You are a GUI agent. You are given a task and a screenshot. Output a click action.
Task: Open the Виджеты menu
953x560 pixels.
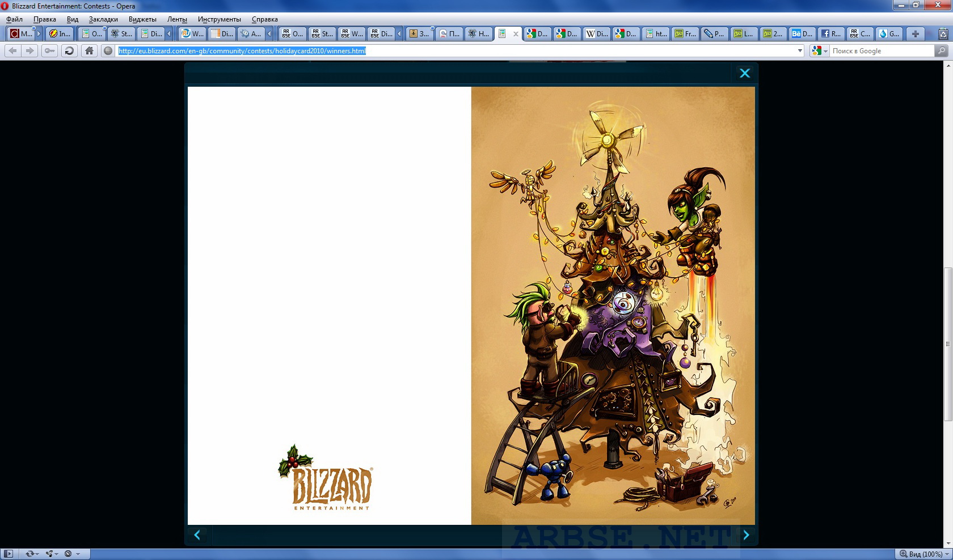142,19
